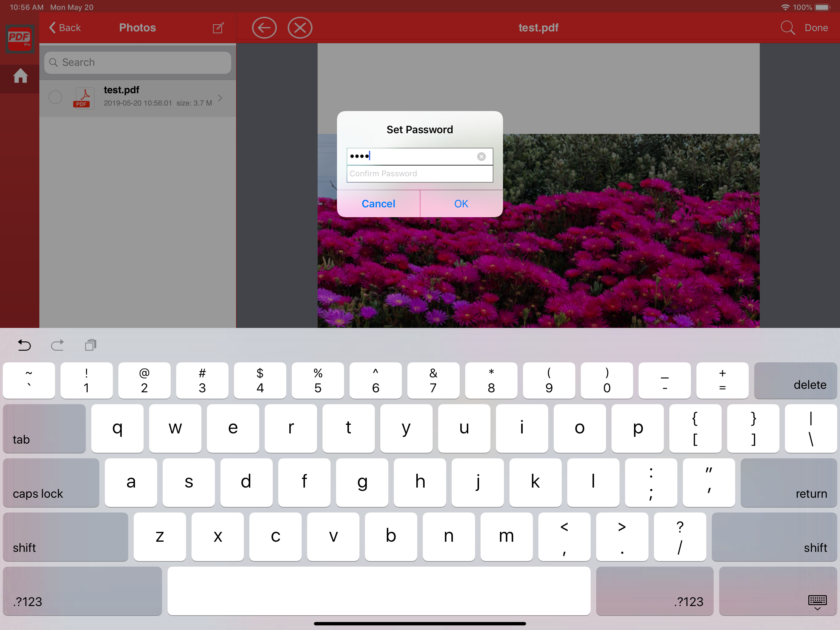The width and height of the screenshot is (840, 630).
Task: Switch to numbers with left .?123 key
Action: (x=82, y=591)
